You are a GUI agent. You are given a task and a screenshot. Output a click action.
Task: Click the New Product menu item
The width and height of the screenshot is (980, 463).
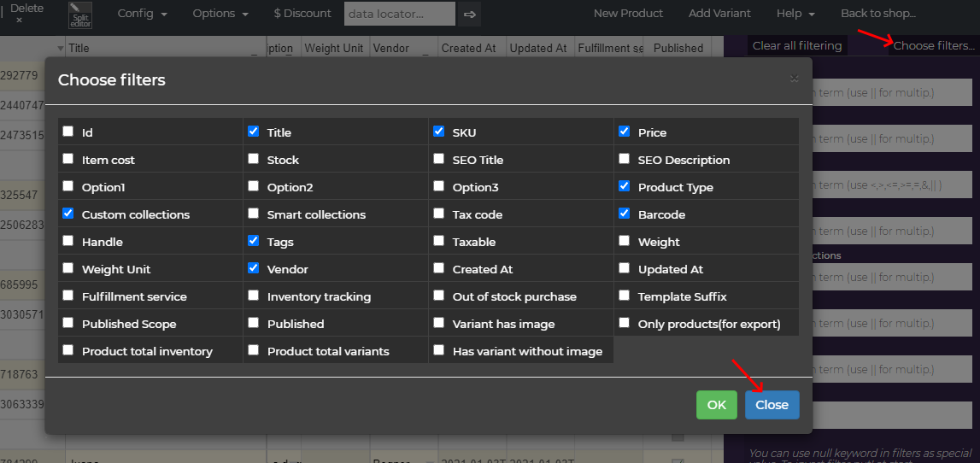click(628, 14)
